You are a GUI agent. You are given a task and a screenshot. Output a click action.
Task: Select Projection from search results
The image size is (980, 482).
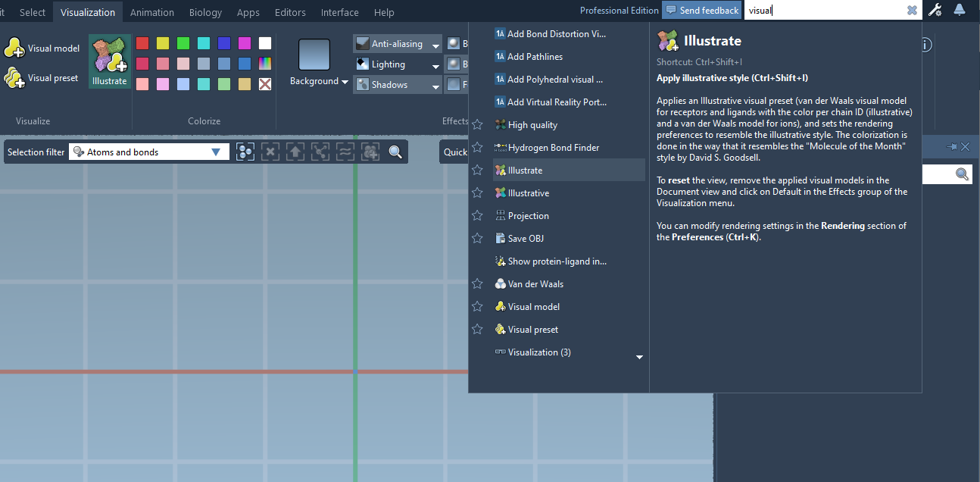click(x=528, y=216)
